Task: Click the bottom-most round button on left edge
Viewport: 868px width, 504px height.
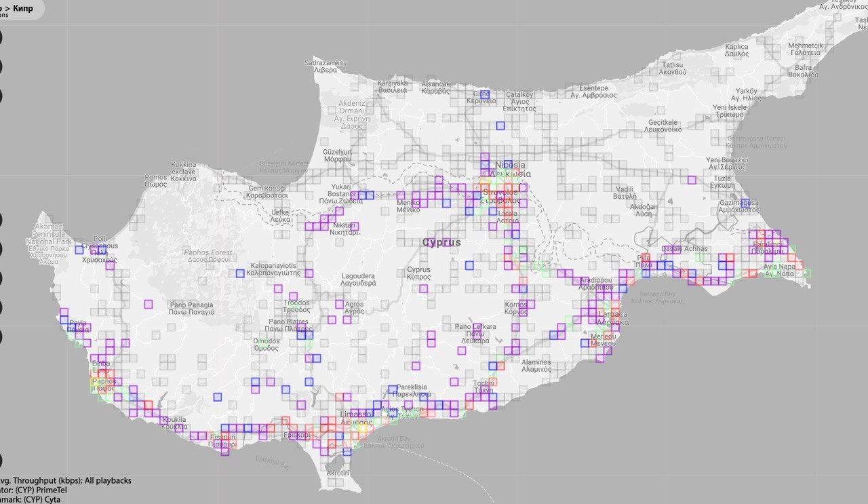Action: point(1,460)
